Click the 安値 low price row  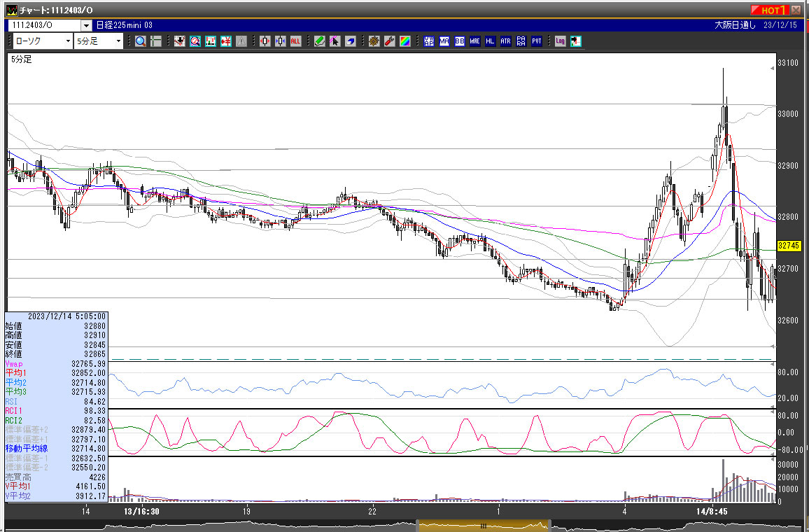point(56,344)
